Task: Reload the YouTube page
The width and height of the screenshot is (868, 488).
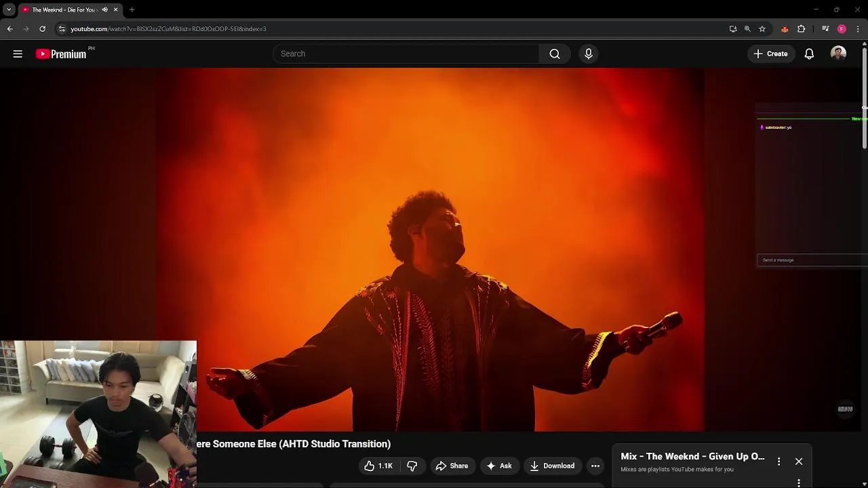Action: (42, 28)
